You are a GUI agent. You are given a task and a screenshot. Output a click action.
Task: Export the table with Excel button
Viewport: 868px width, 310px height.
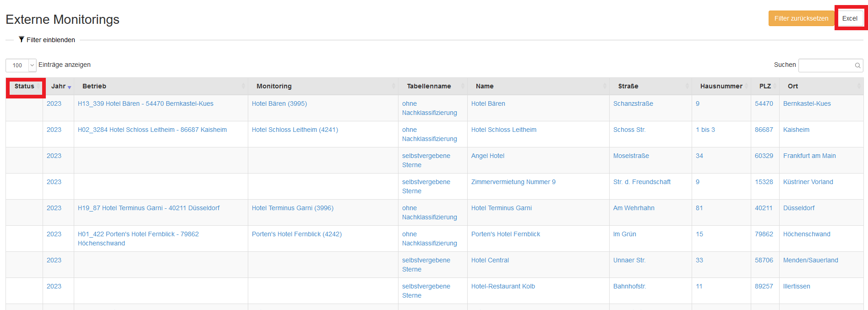(x=850, y=18)
